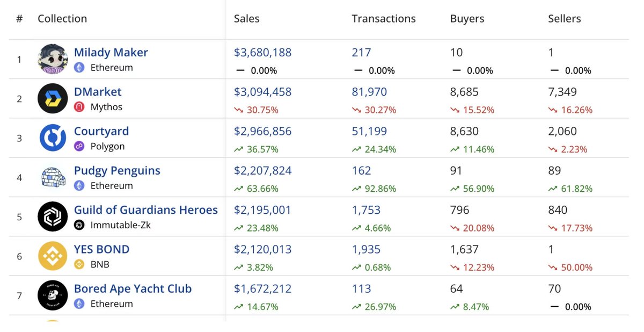Sort table by Transactions column header
This screenshot has width=644, height=332.
383,19
